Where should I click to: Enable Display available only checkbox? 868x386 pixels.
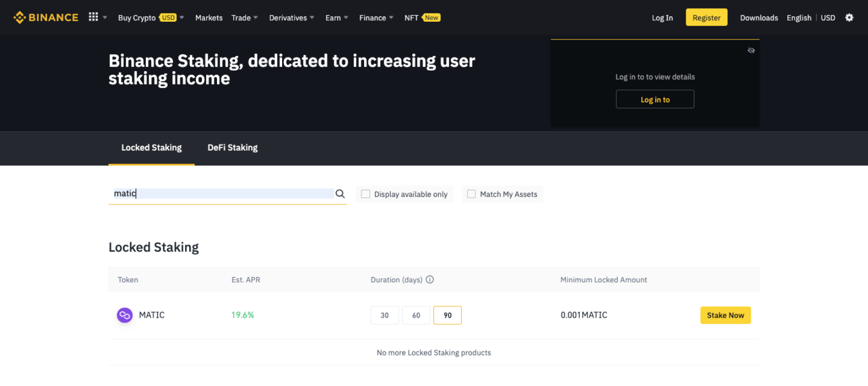click(x=366, y=194)
